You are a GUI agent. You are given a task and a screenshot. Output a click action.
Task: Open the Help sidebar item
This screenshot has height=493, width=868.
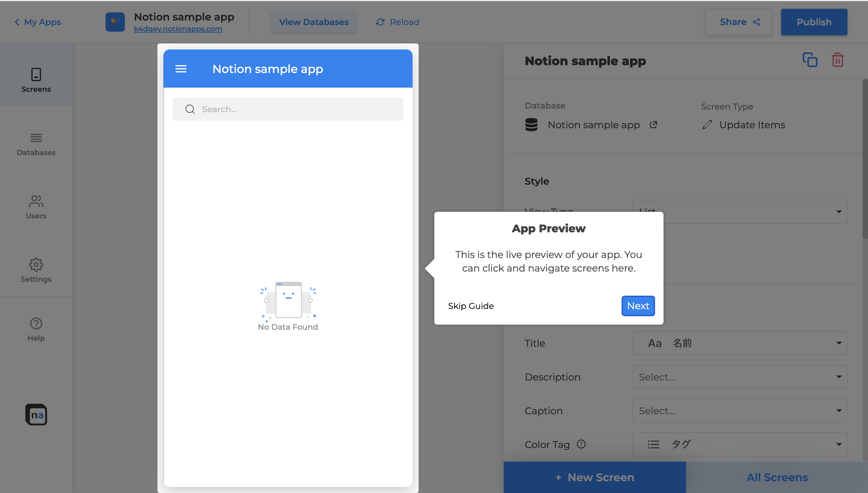tap(36, 329)
